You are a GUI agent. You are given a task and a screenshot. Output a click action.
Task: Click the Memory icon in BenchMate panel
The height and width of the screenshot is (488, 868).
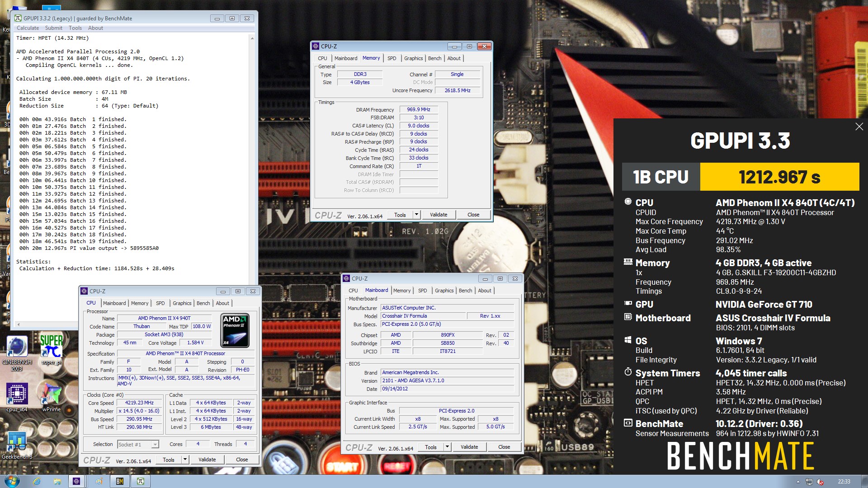[x=628, y=262]
